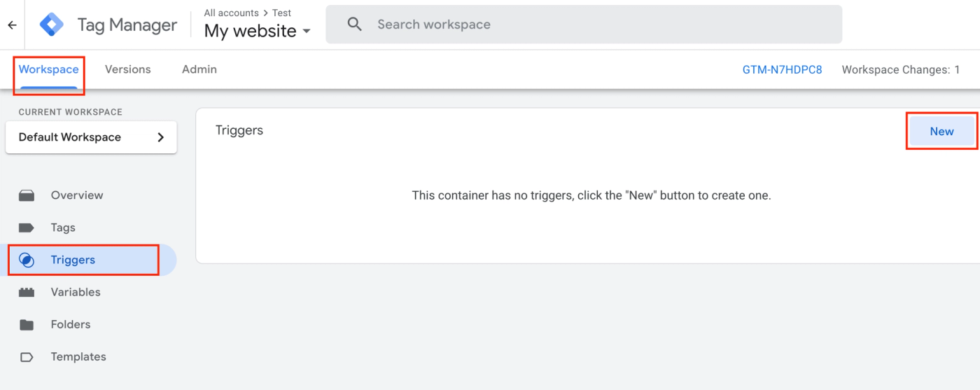Viewport: 980px width, 390px height.
Task: Expand the Default Workspace selector chevron
Action: (x=161, y=137)
